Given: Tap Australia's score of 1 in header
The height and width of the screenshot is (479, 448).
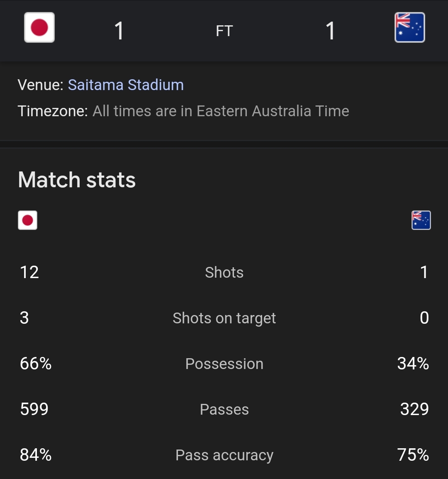Looking at the screenshot, I should tap(331, 31).
